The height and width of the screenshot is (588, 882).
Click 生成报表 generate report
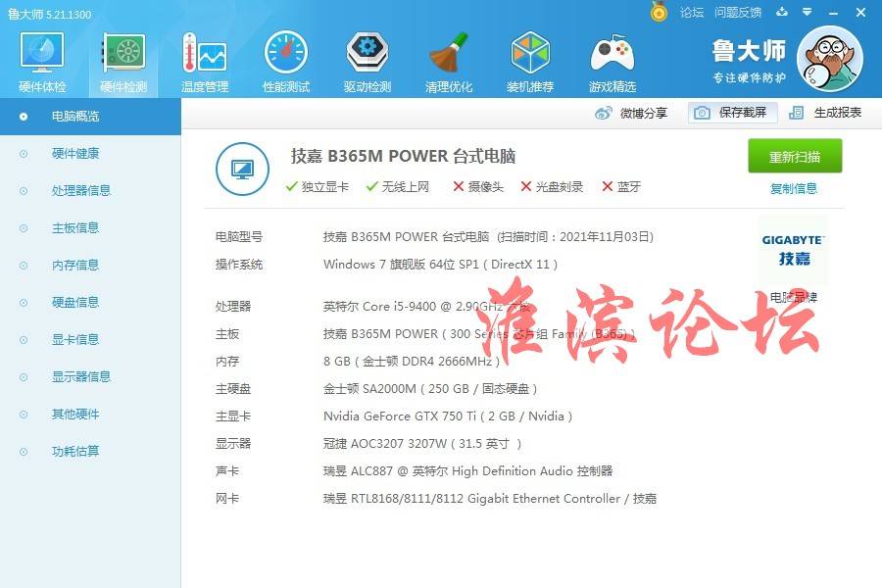[825, 113]
